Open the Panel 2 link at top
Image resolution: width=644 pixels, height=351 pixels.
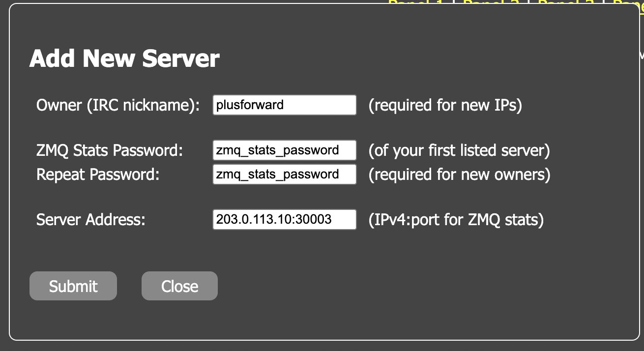[492, 1]
